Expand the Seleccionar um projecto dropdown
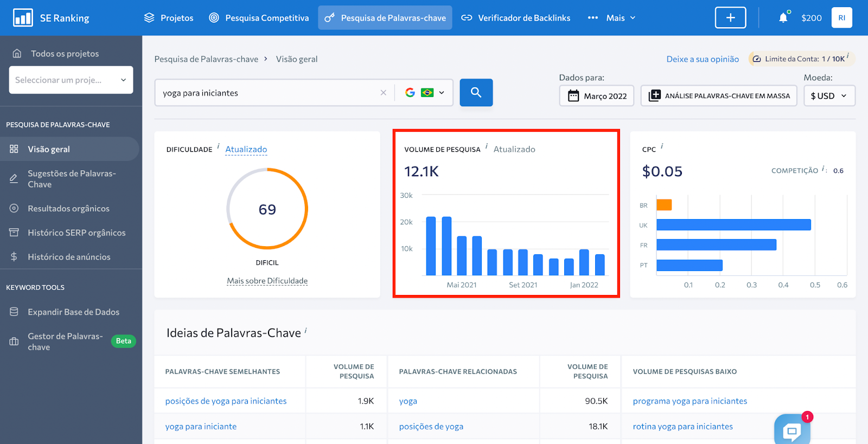 71,80
